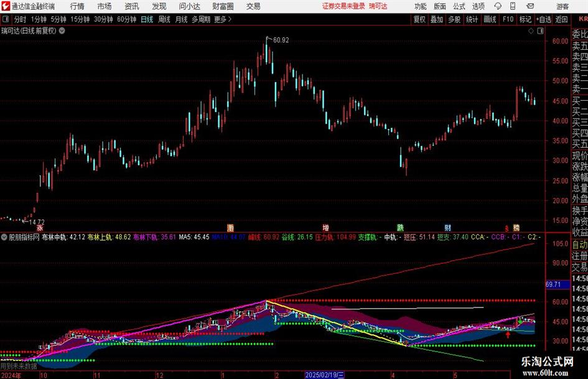The width and height of the screenshot is (588, 379).
Task: Open the 资讯 menu
Action: (x=132, y=6)
